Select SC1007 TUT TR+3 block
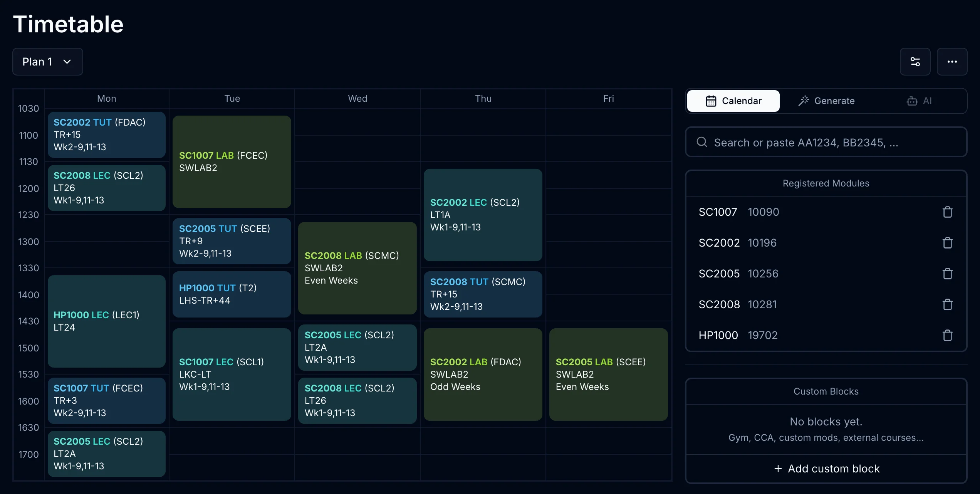The image size is (980, 494). pos(107,400)
